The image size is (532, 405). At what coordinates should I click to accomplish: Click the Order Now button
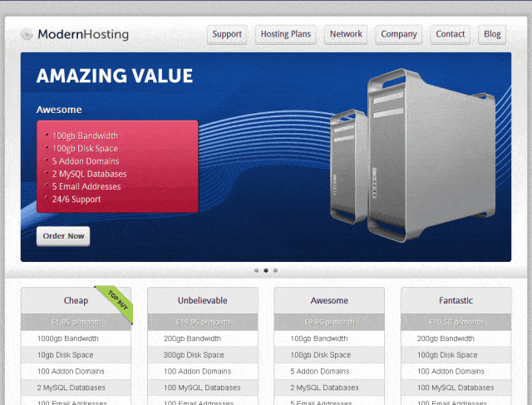coord(63,236)
